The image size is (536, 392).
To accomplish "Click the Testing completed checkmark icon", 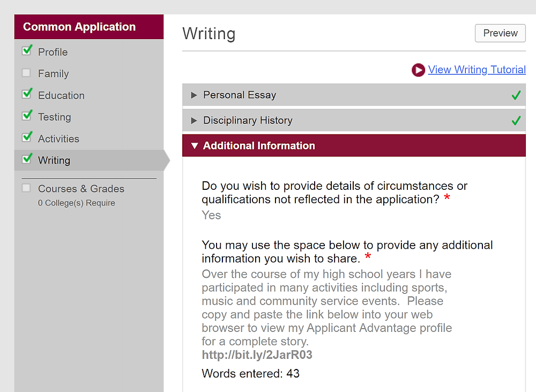I will coord(27,115).
